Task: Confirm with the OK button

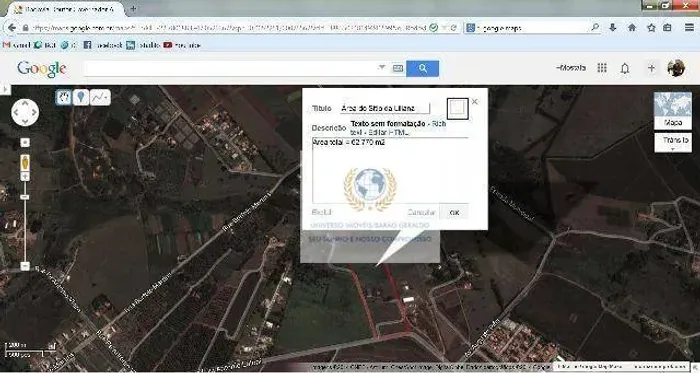Action: (x=454, y=212)
